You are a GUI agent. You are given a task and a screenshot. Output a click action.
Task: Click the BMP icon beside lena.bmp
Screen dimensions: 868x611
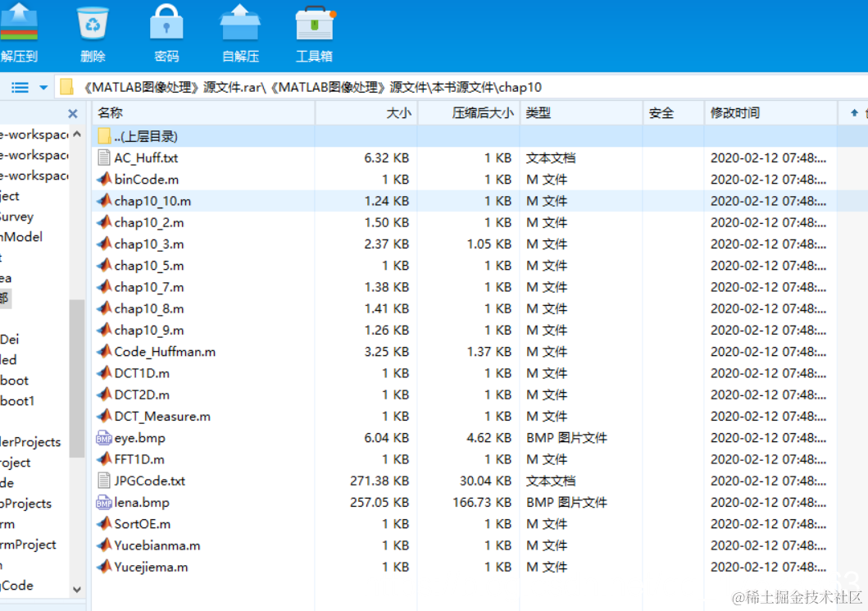point(103,502)
